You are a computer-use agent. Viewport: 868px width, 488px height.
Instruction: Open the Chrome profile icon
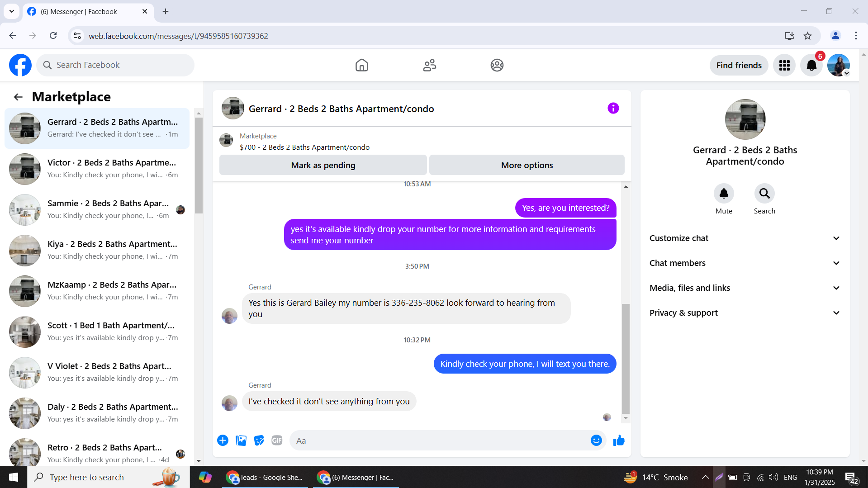(x=835, y=36)
